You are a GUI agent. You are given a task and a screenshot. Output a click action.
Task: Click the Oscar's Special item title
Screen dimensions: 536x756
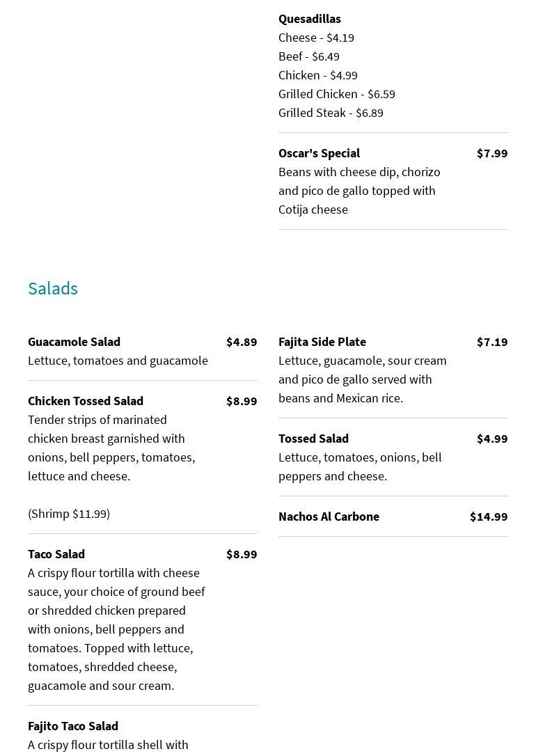[319, 153]
